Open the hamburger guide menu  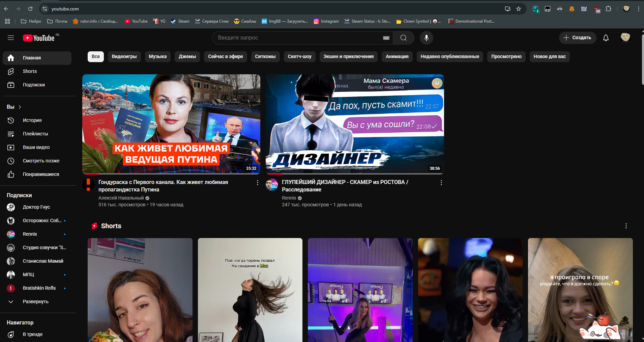(11, 38)
